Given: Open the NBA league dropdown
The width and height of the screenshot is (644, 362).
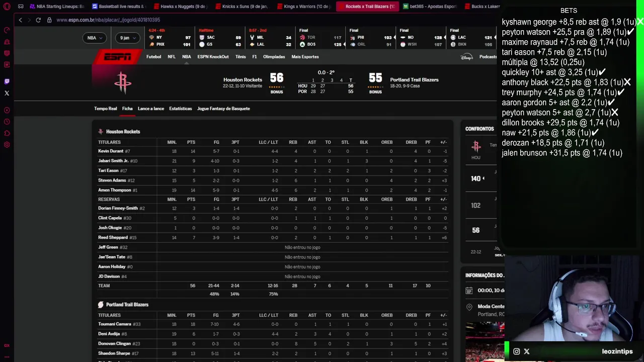Looking at the screenshot, I should (95, 38).
